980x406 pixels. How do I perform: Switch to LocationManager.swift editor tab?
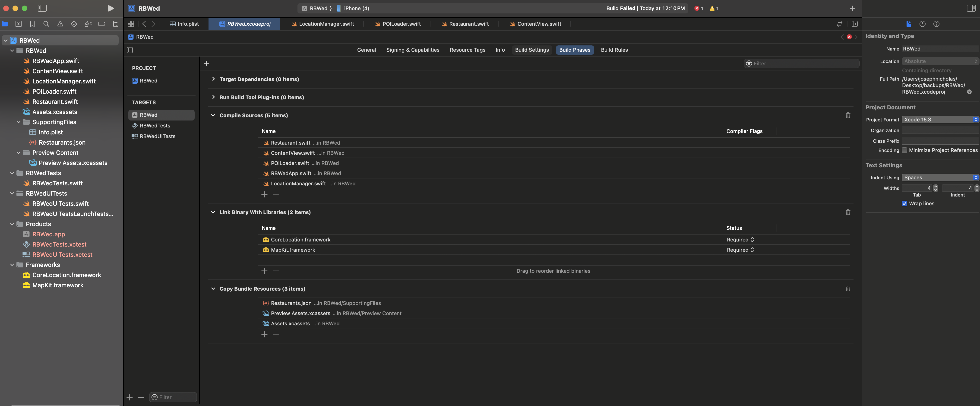(x=322, y=24)
